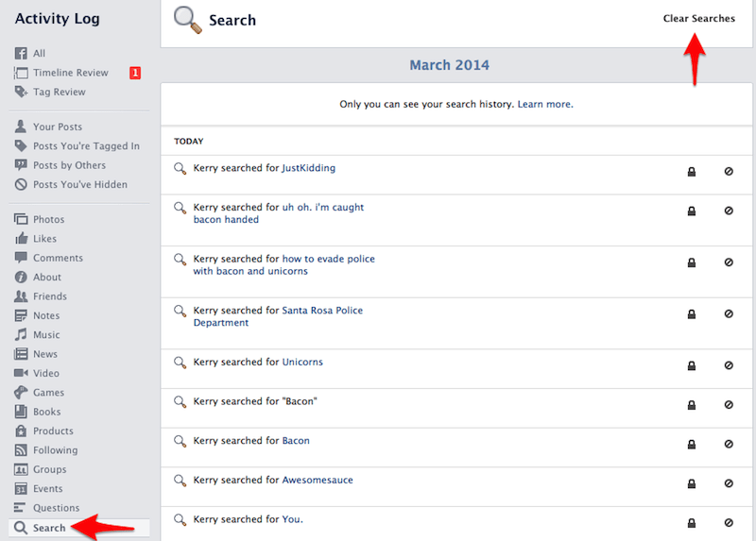Click the About info icon
756x541 pixels.
coord(21,277)
